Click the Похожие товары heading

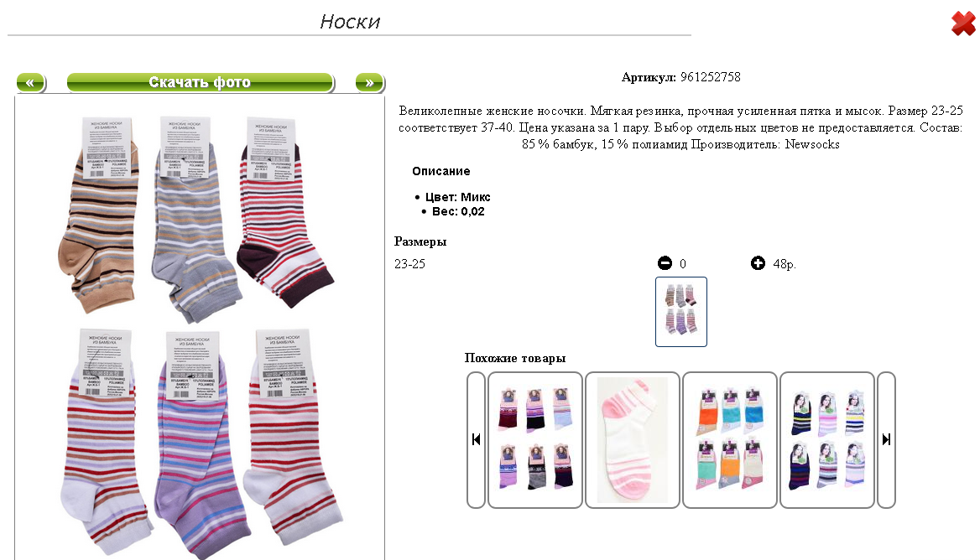coord(515,358)
